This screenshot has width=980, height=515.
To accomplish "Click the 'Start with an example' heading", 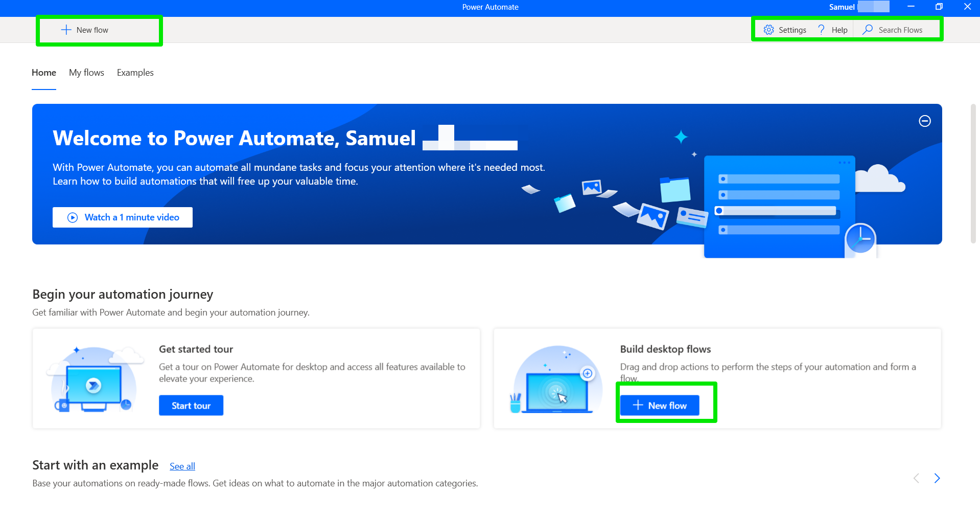I will tap(96, 465).
